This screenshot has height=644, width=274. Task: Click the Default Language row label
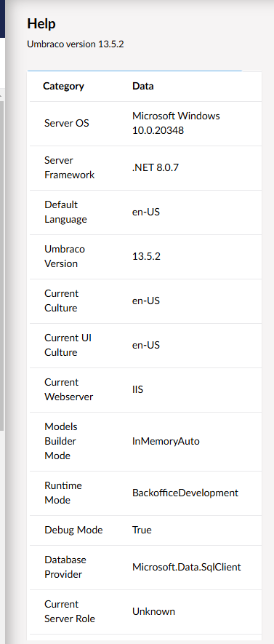(x=65, y=212)
